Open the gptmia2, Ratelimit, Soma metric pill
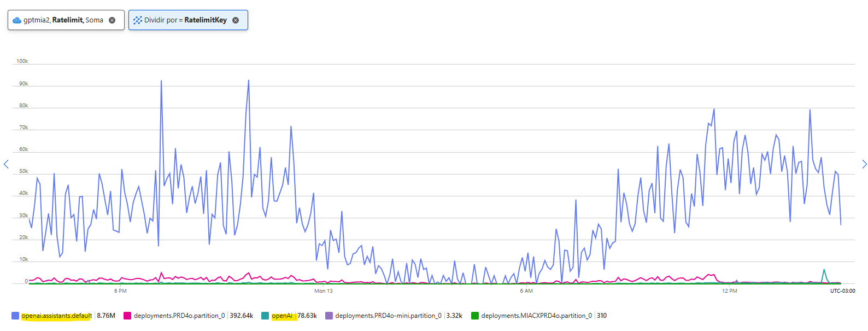 point(66,20)
